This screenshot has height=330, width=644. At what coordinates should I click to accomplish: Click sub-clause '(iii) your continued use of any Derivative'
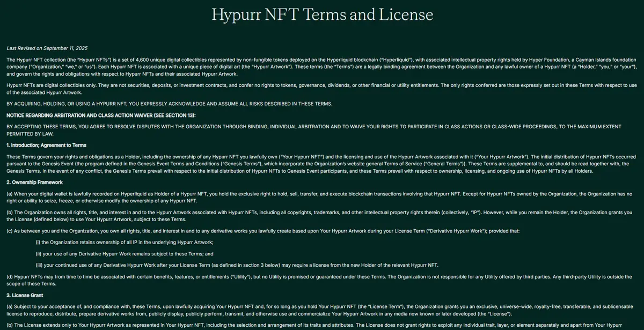[x=237, y=265]
